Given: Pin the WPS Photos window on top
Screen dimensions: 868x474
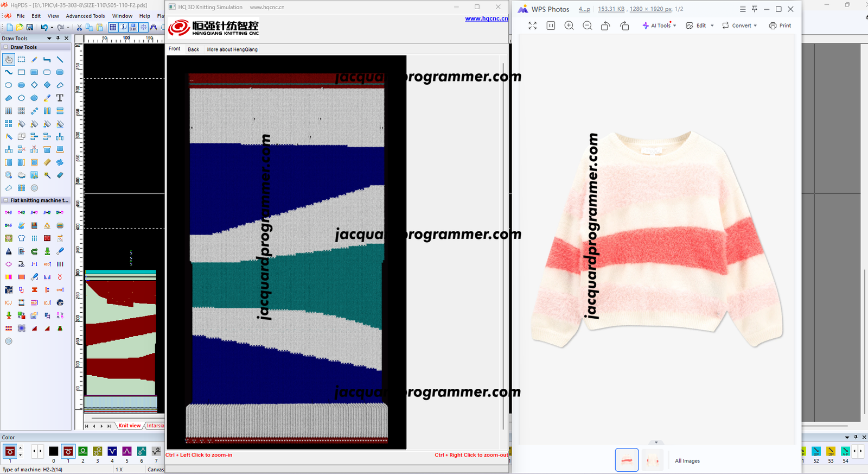Looking at the screenshot, I should [755, 9].
